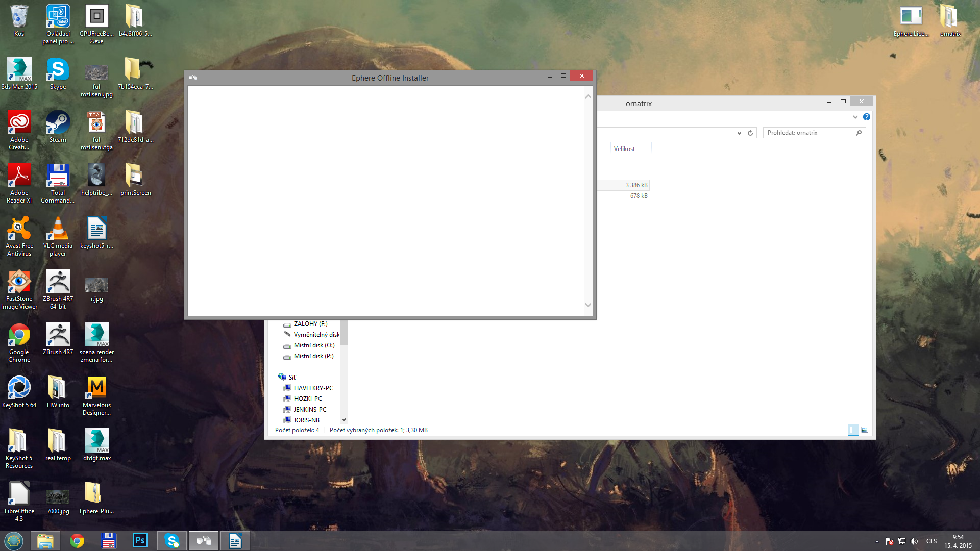This screenshot has height=551, width=980.
Task: Switch to details view in Explorer status bar
Action: (x=853, y=430)
